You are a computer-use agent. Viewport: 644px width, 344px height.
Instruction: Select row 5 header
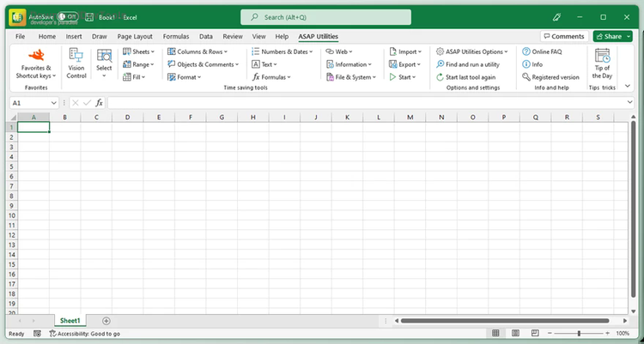[x=11, y=166]
